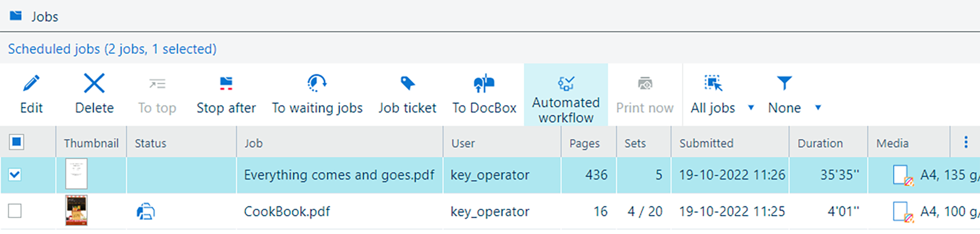Open the CookBook.pdf thumbnail
The width and height of the screenshot is (980, 234).
76,210
